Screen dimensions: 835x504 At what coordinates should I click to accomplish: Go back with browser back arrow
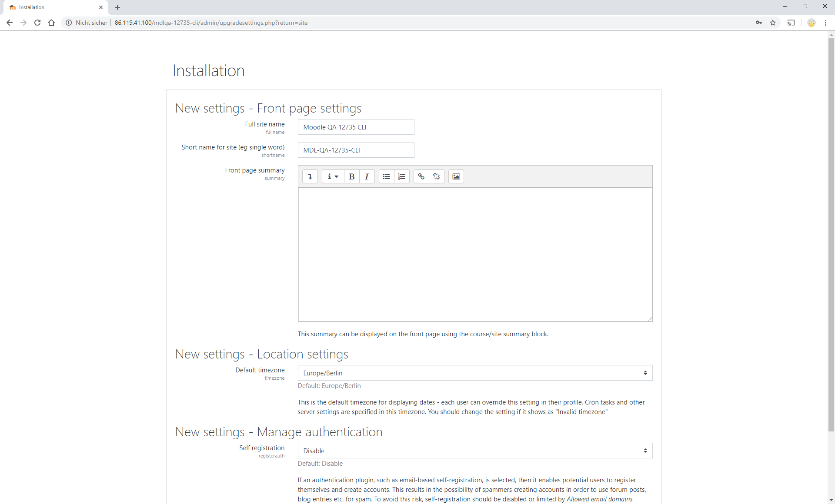click(x=10, y=23)
